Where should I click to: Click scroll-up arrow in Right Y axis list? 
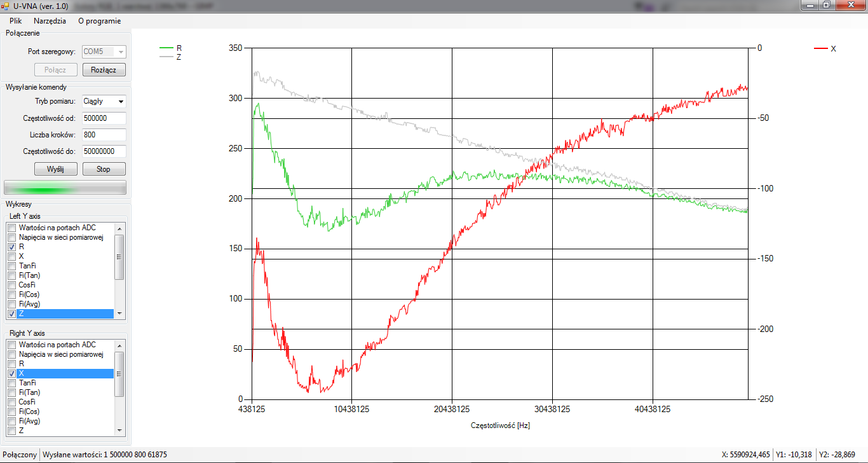(x=119, y=345)
